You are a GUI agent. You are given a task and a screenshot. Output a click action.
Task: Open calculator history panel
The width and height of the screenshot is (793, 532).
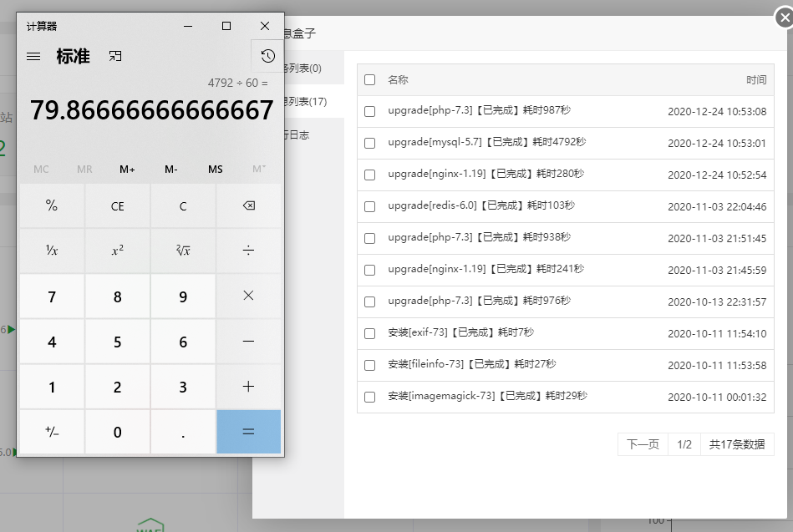pyautogui.click(x=267, y=56)
